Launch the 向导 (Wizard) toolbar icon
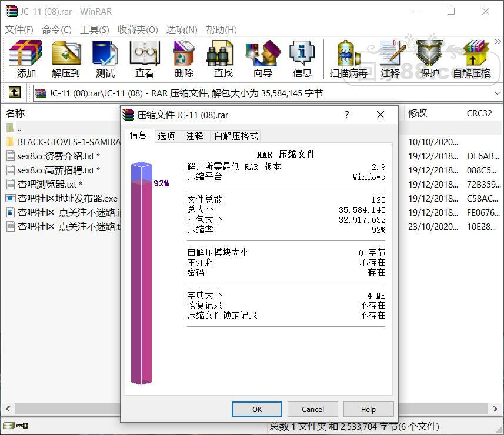 (263, 59)
